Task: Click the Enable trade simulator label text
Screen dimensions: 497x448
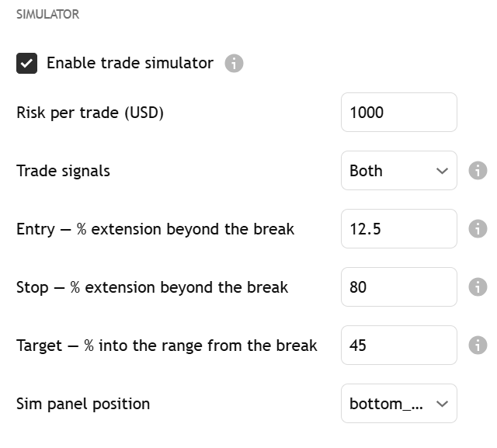Action: pyautogui.click(x=130, y=63)
